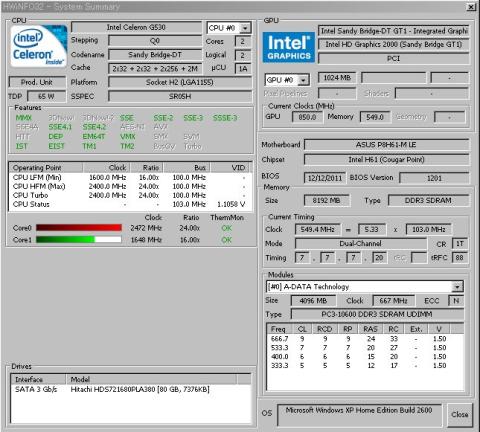This screenshot has height=432, width=480.
Task: Close the HWiNFO32 window with X
Action: pyautogui.click(x=471, y=7)
